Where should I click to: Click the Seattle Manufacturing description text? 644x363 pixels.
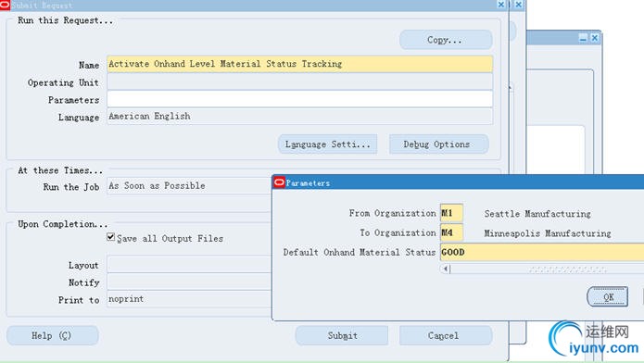click(x=537, y=214)
